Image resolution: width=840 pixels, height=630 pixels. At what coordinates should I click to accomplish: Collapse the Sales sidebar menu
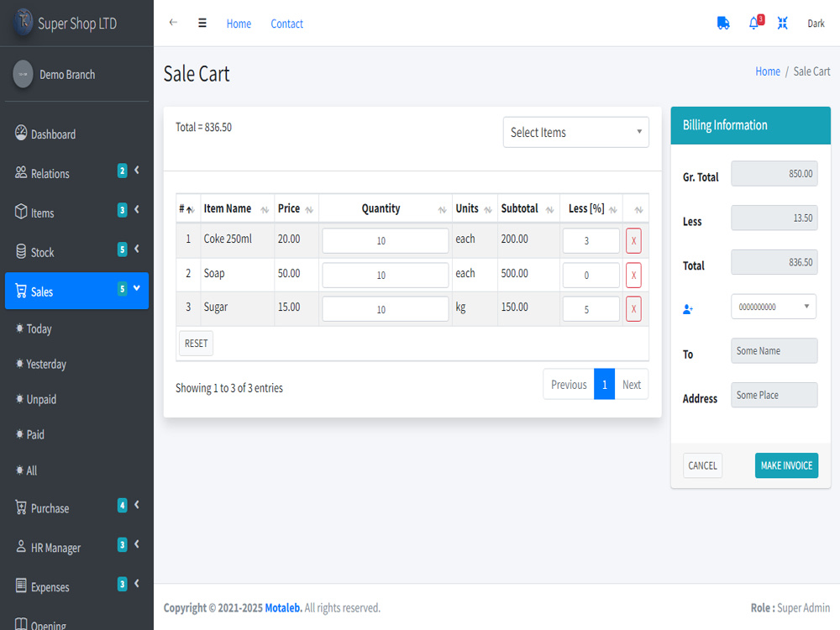coord(76,291)
